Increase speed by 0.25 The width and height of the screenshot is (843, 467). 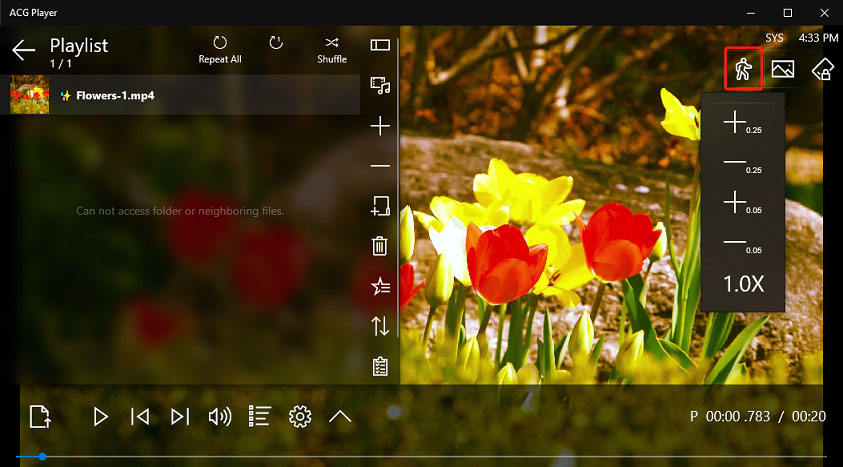coord(742,123)
